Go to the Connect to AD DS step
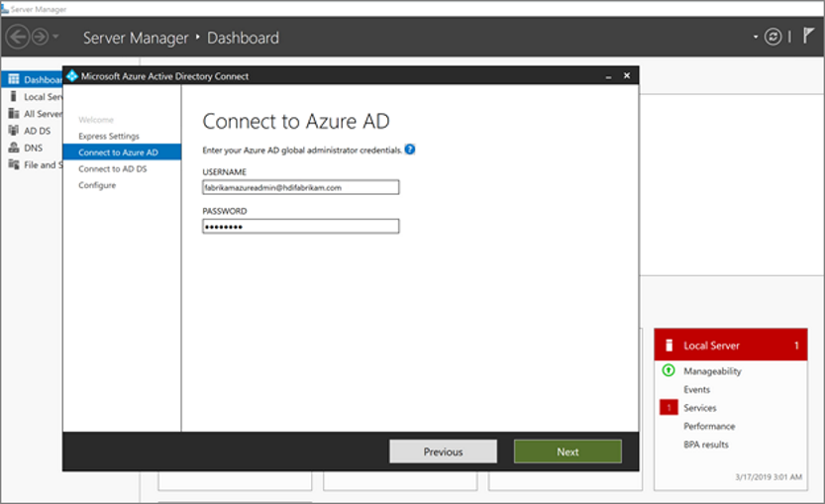The width and height of the screenshot is (825, 504). (113, 169)
